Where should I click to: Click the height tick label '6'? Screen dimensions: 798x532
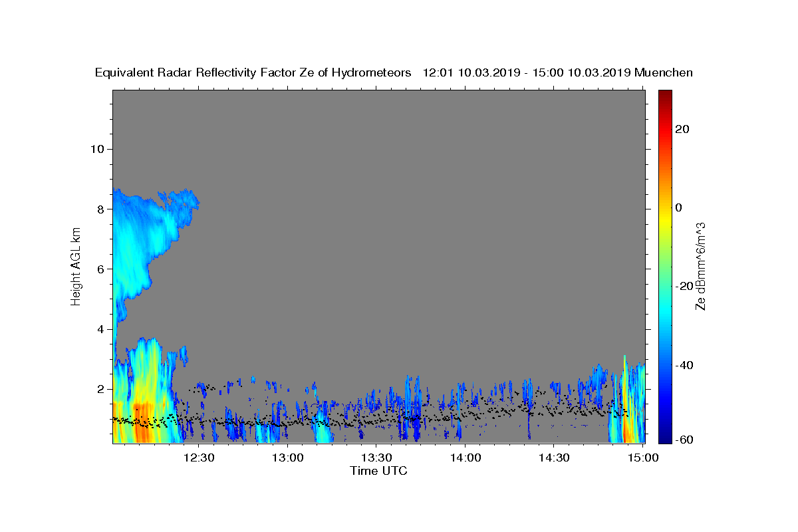pos(100,269)
